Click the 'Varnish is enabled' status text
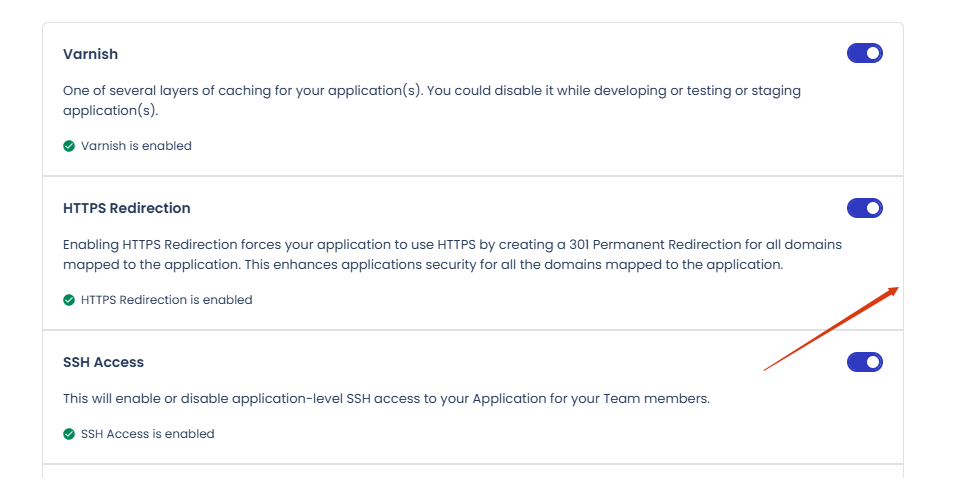 (x=136, y=146)
